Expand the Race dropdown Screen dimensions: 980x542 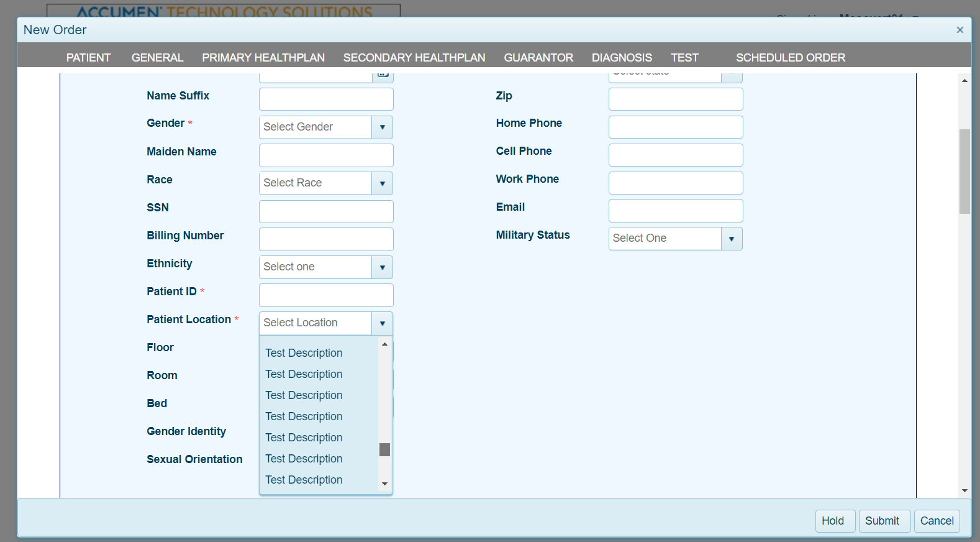coord(382,183)
